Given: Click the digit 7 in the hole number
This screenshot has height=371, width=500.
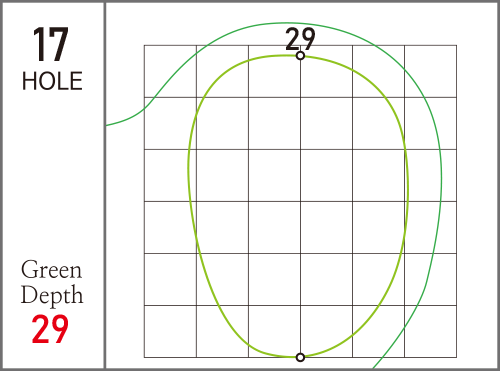Looking at the screenshot, I should tap(58, 45).
